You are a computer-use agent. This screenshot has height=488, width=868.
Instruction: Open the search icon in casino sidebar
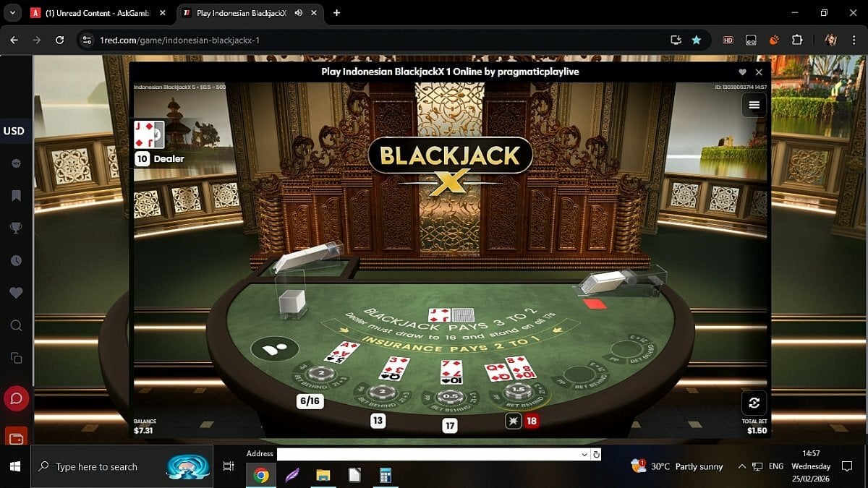tap(16, 325)
